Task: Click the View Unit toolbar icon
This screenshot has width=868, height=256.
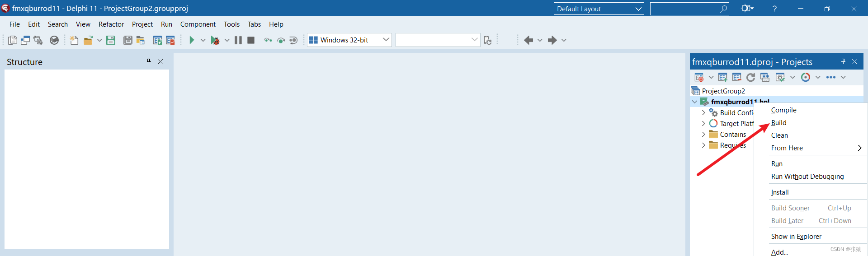Action: click(13, 40)
